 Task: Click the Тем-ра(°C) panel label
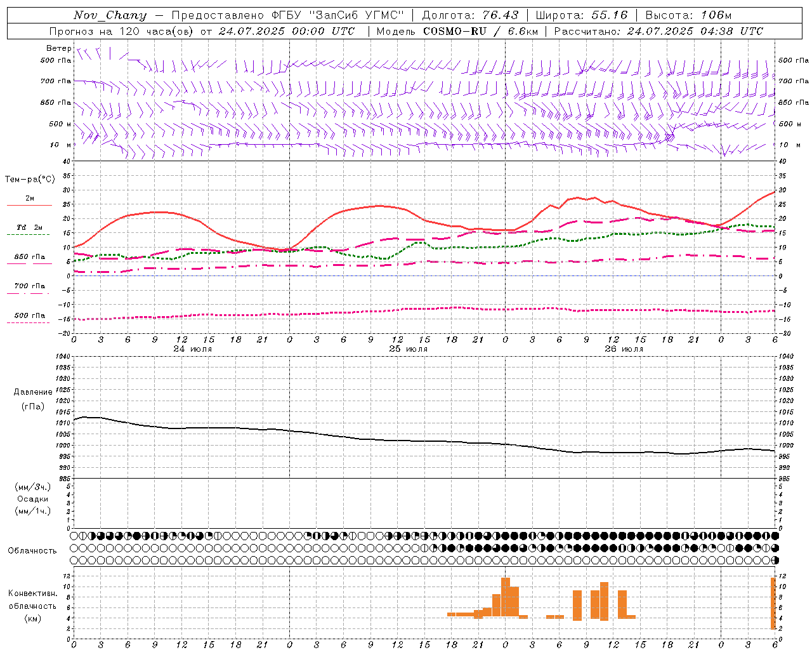[30, 180]
